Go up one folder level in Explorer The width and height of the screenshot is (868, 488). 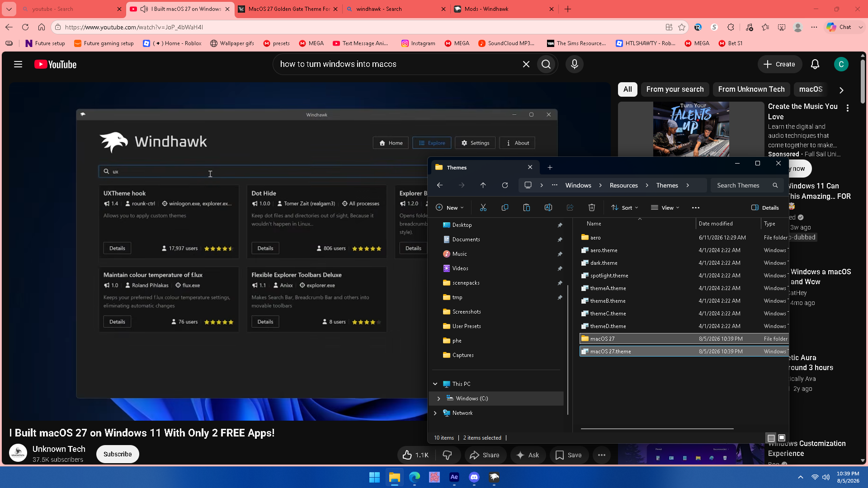483,185
